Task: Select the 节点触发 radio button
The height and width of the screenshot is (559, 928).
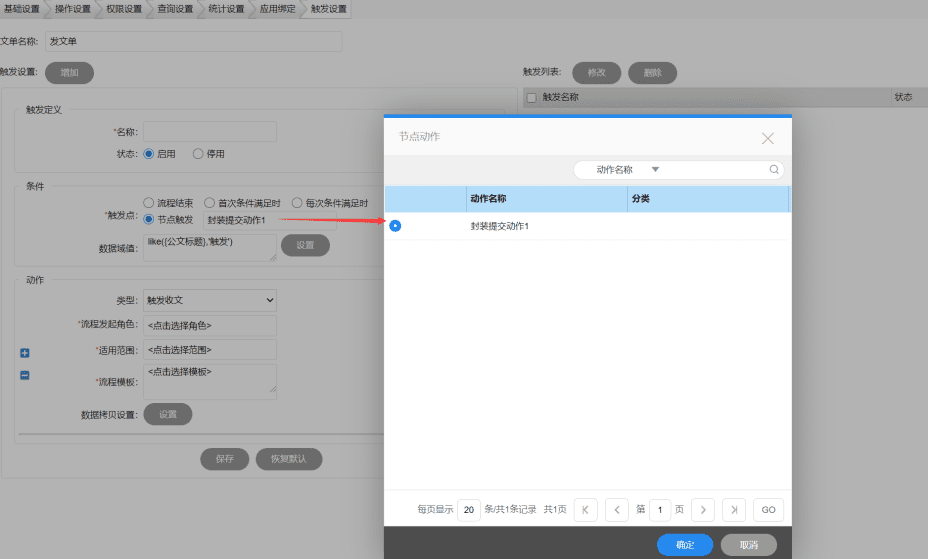Action: pyautogui.click(x=149, y=219)
